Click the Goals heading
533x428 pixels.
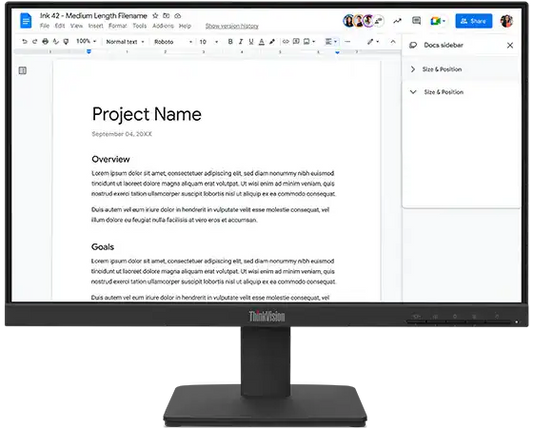(x=102, y=247)
